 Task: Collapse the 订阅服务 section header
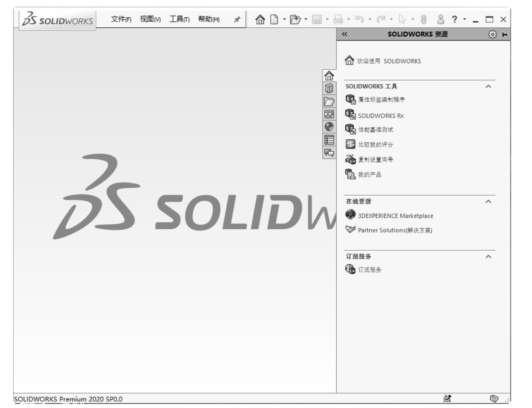(x=488, y=257)
